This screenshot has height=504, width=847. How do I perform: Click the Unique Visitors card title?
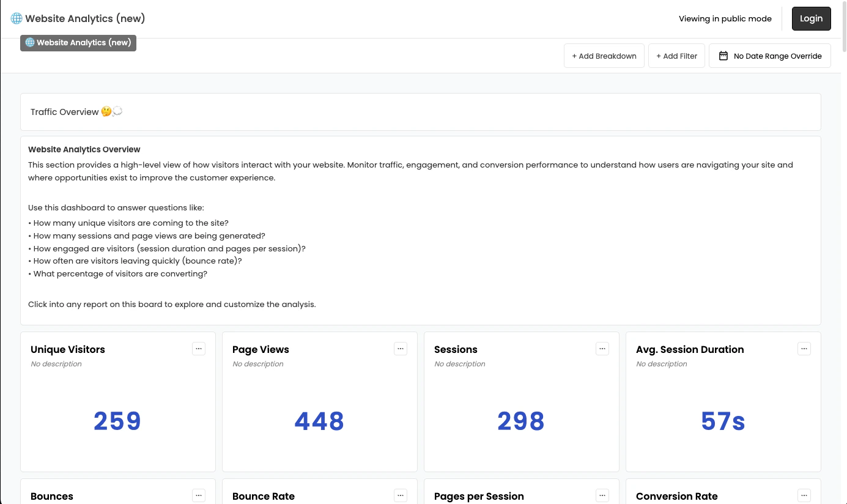click(68, 349)
